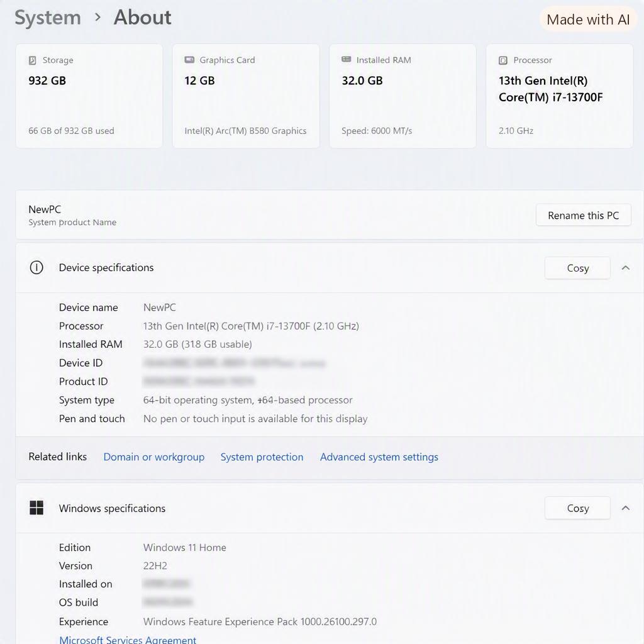Click '32.0 GB (31.8 GB usable)' value
The image size is (644, 644).
(197, 344)
